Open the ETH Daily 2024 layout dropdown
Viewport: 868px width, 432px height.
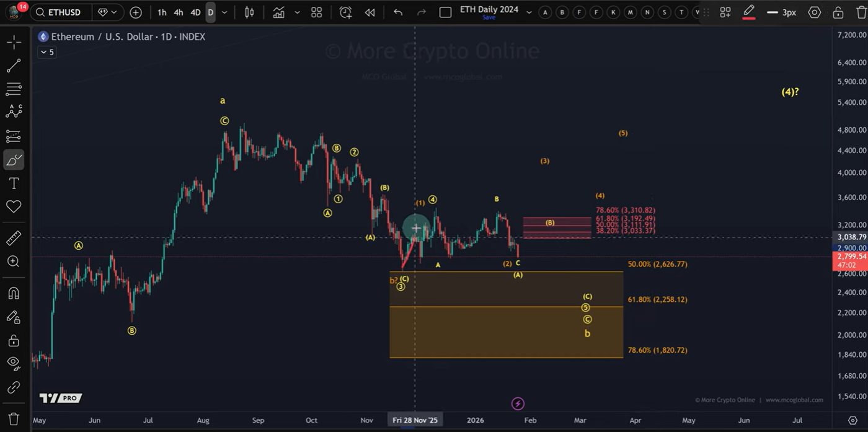point(529,12)
